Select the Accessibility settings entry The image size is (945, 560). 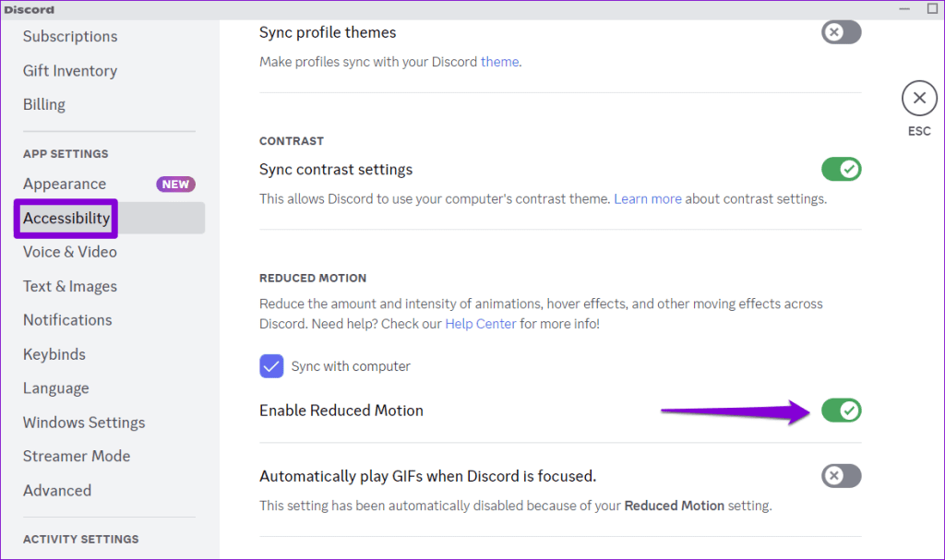pos(66,218)
